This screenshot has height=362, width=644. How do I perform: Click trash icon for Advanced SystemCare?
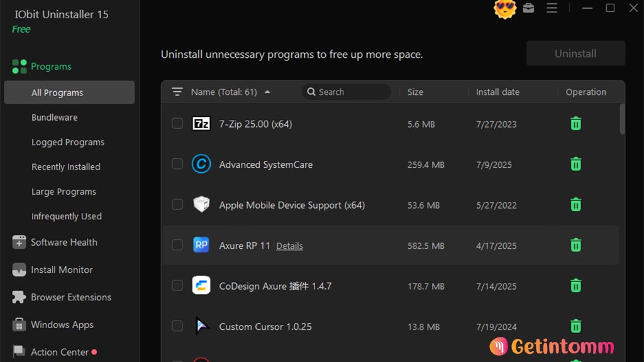pos(576,164)
